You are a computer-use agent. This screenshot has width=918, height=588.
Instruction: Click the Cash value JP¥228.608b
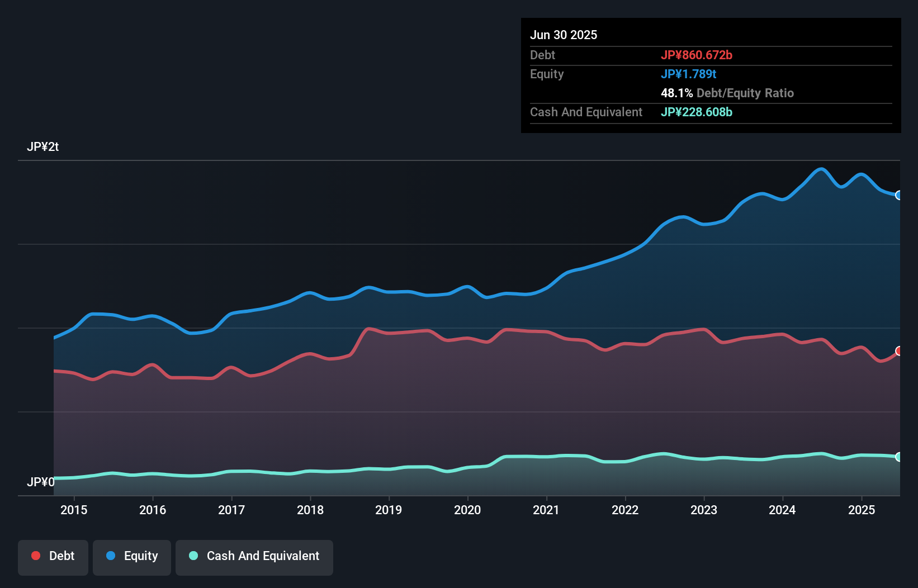tap(696, 112)
